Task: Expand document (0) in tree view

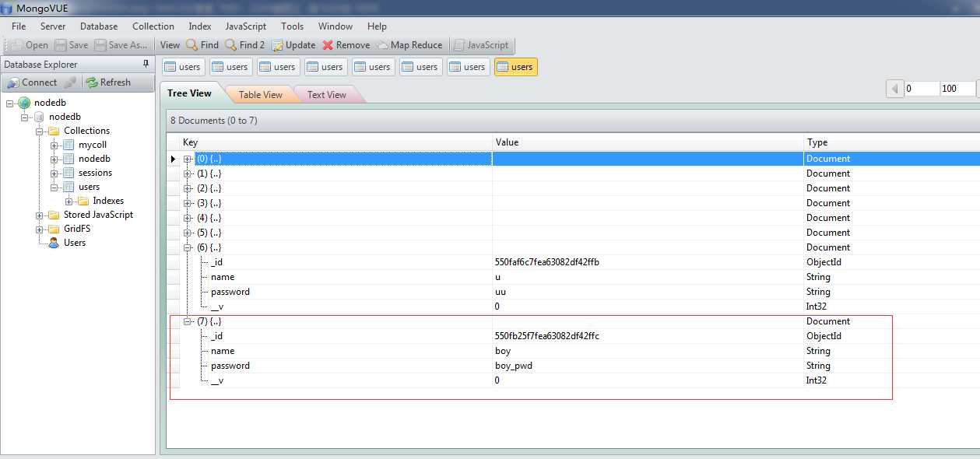Action: point(188,159)
